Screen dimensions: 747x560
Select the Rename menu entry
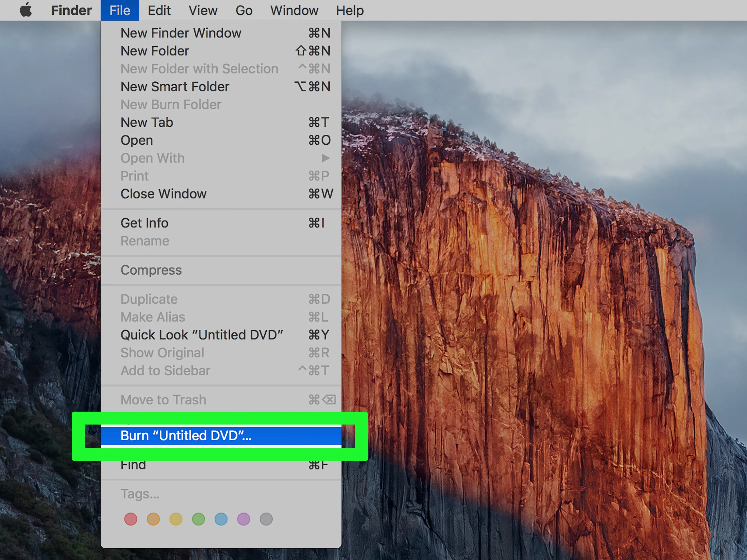221,241
